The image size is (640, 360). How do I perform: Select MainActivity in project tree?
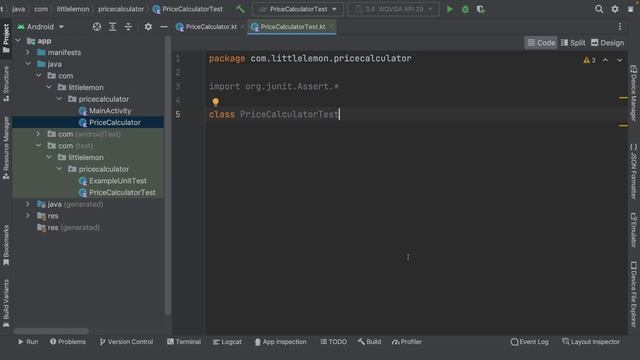(x=105, y=111)
